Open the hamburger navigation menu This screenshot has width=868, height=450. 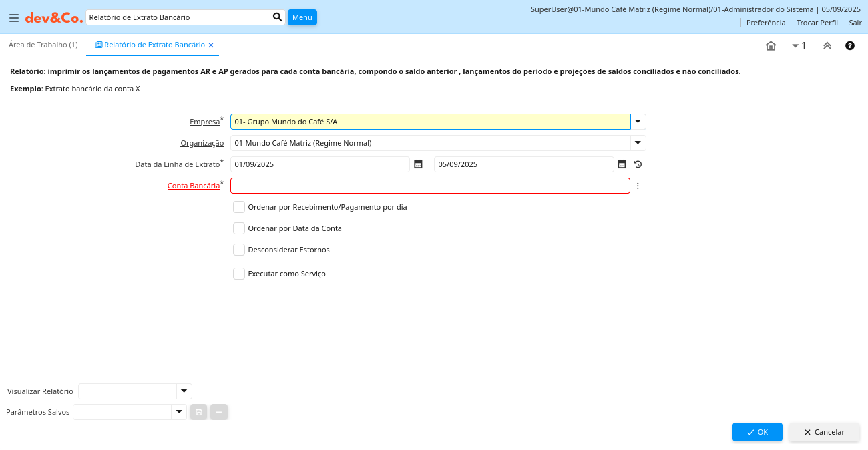[x=13, y=18]
